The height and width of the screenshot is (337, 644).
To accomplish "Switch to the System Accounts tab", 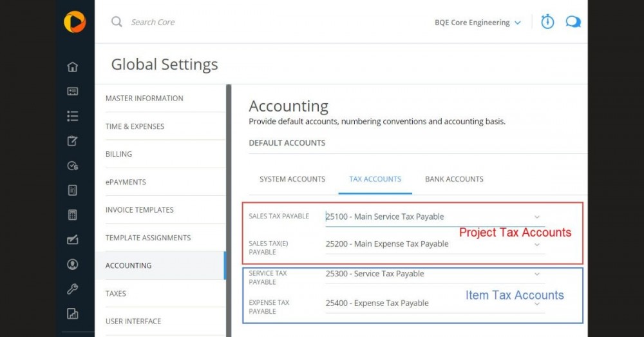I will pos(292,179).
